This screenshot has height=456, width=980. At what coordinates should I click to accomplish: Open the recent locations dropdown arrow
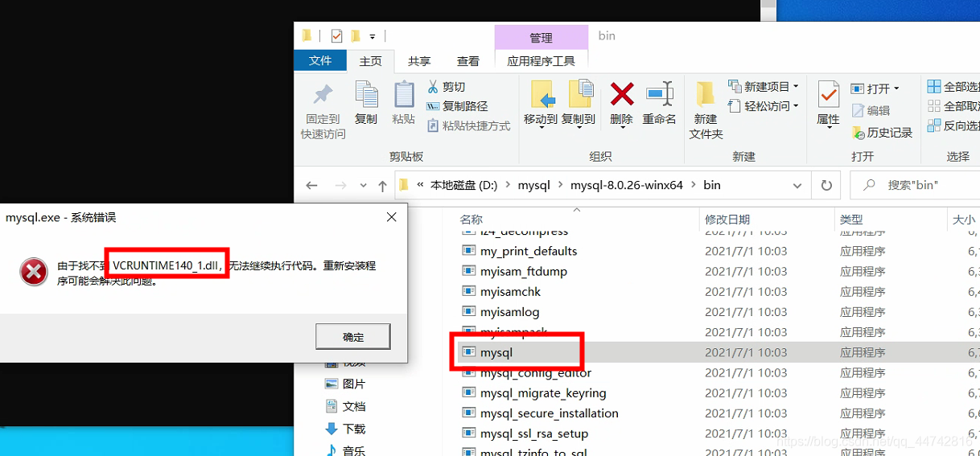(x=364, y=186)
